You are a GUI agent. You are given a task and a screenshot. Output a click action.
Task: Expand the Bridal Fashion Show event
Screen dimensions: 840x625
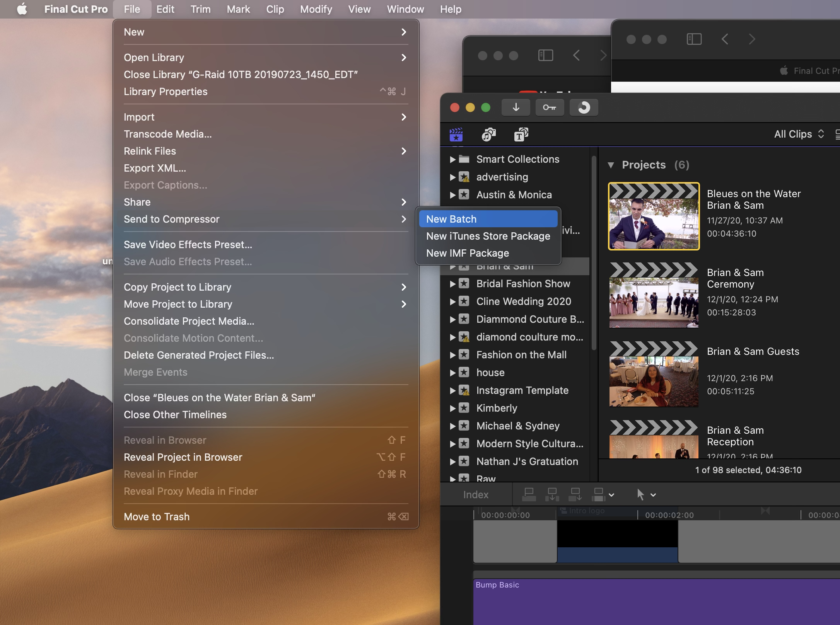(x=452, y=284)
